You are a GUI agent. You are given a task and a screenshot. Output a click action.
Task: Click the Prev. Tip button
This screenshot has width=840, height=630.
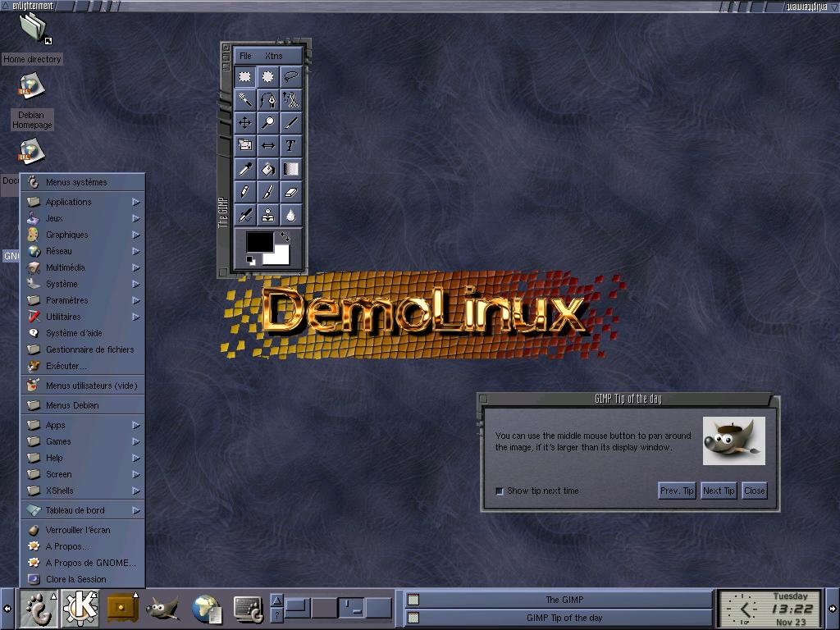677,491
